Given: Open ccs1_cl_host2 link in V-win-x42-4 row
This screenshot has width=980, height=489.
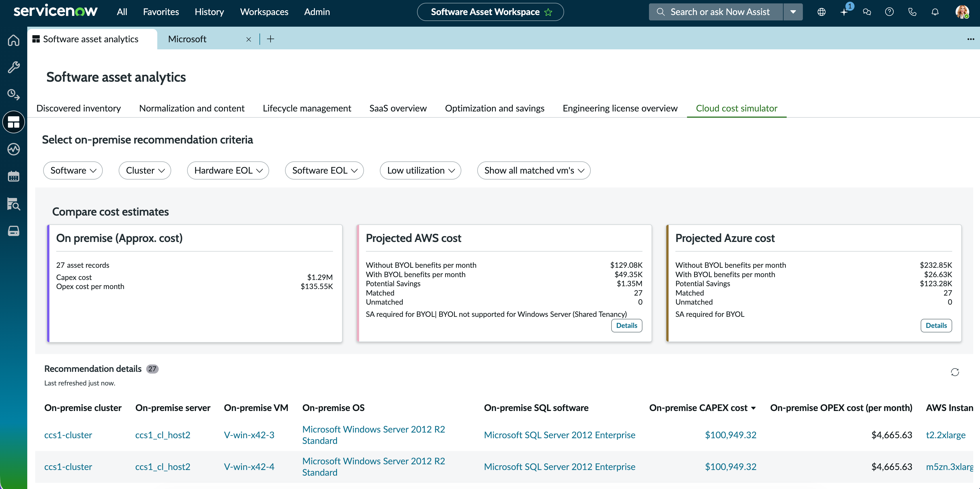Looking at the screenshot, I should [163, 467].
